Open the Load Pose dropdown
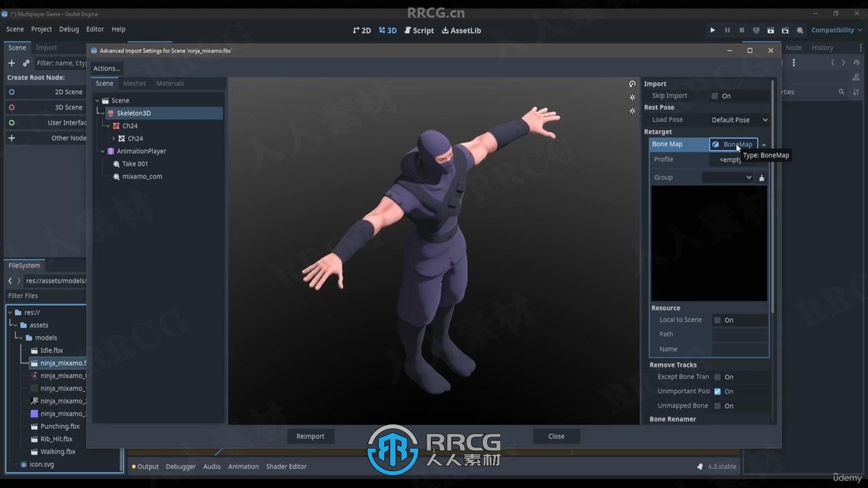The image size is (868, 488). point(739,120)
